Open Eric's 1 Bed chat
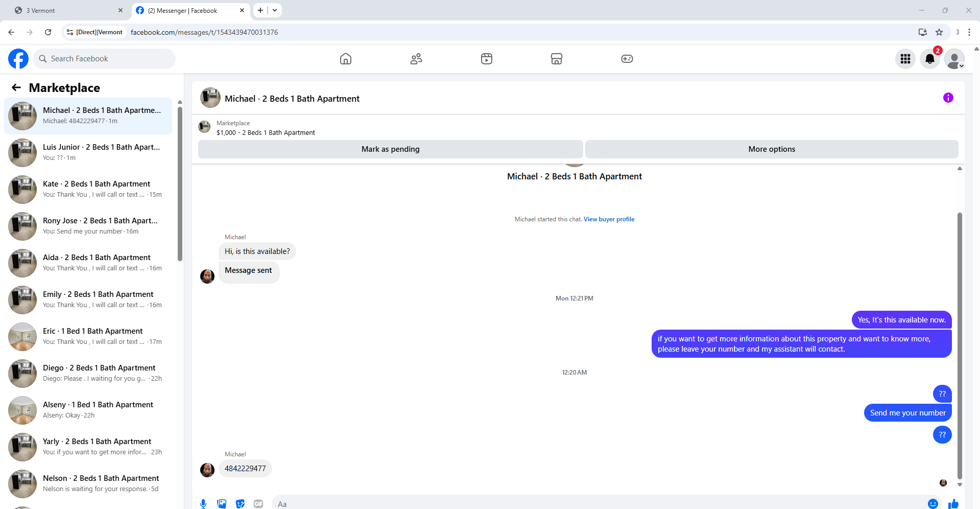 (88, 337)
